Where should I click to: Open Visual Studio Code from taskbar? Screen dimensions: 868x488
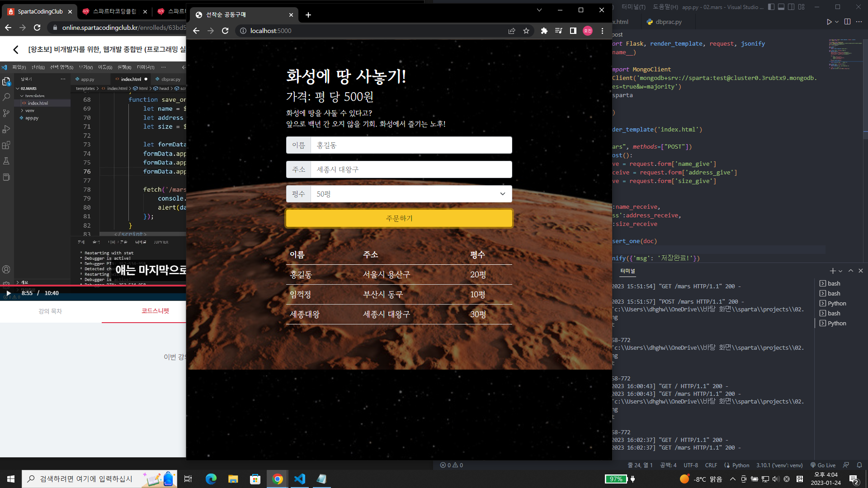pyautogui.click(x=300, y=479)
